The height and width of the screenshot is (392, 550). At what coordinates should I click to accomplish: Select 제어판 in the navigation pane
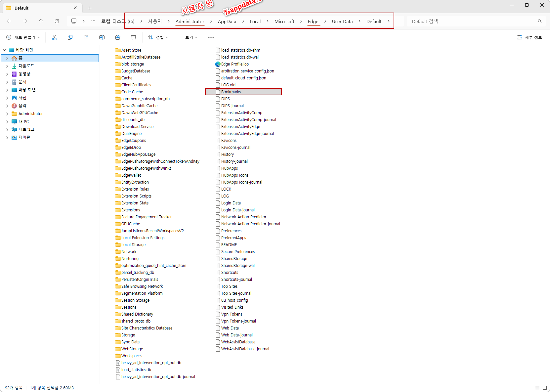24,138
